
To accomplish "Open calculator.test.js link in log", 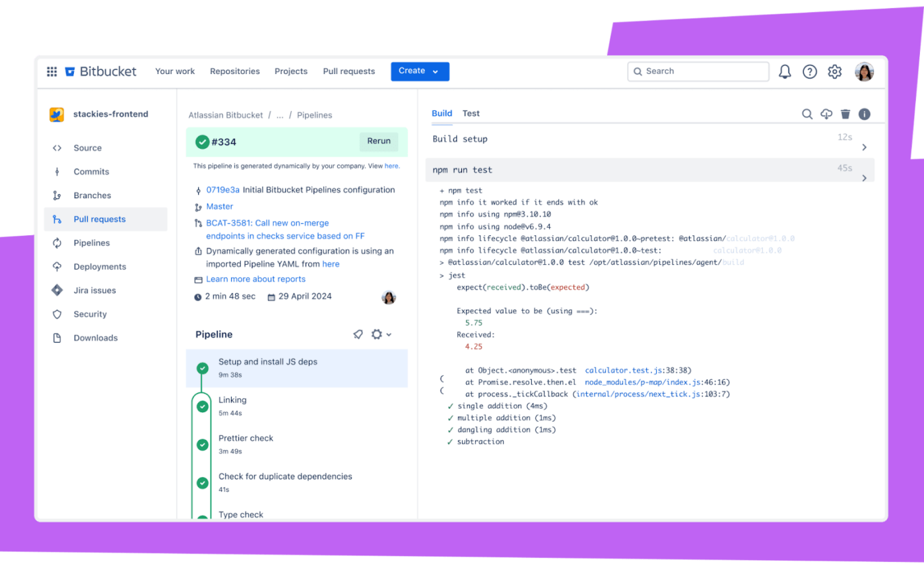I will (624, 371).
